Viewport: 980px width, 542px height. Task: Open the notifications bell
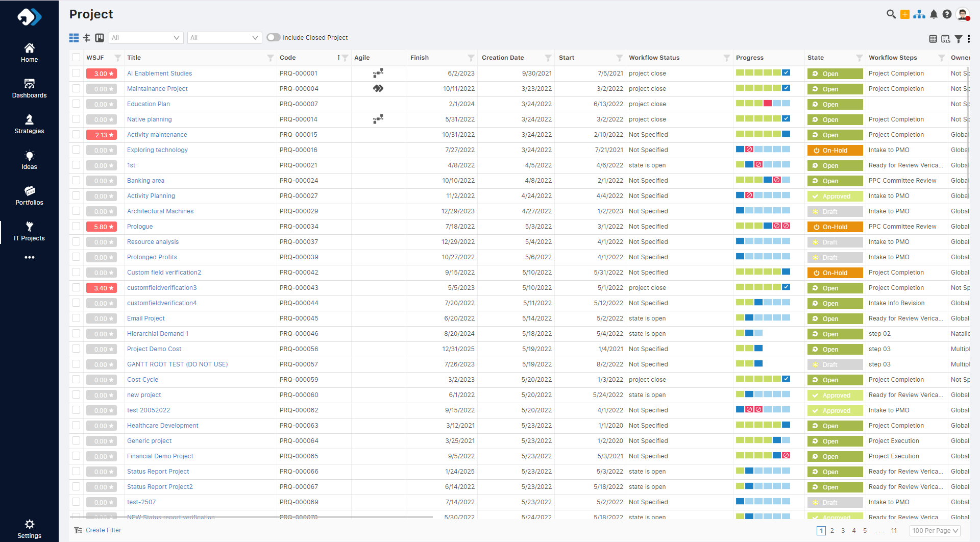pyautogui.click(x=934, y=14)
